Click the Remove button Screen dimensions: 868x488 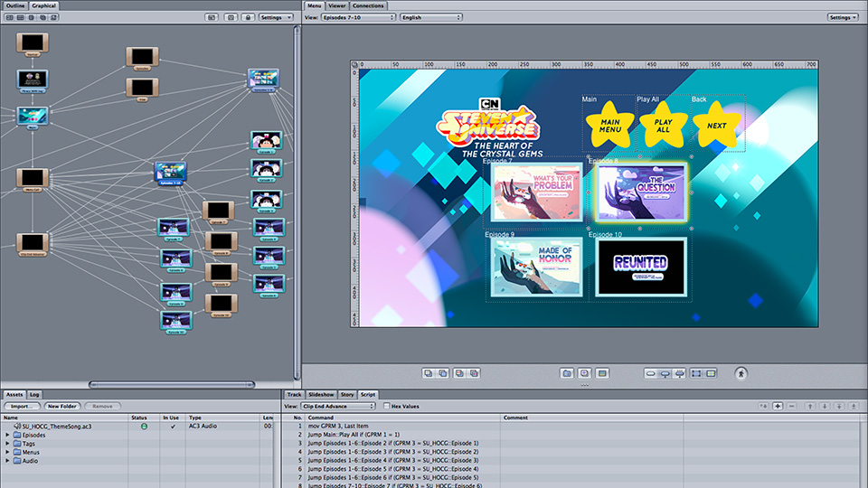(x=102, y=406)
